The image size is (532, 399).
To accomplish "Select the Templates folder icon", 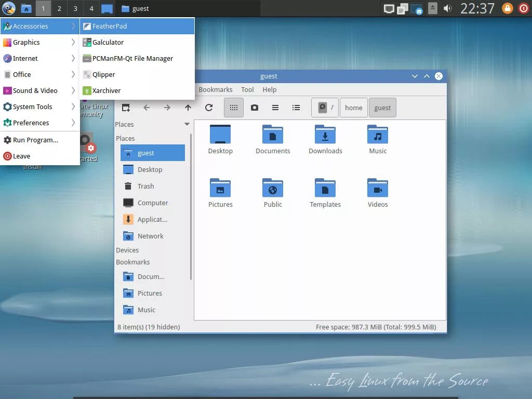I will click(x=325, y=193).
